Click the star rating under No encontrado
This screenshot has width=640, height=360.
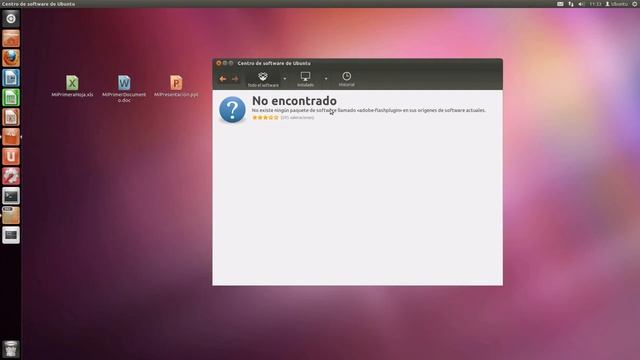click(265, 118)
